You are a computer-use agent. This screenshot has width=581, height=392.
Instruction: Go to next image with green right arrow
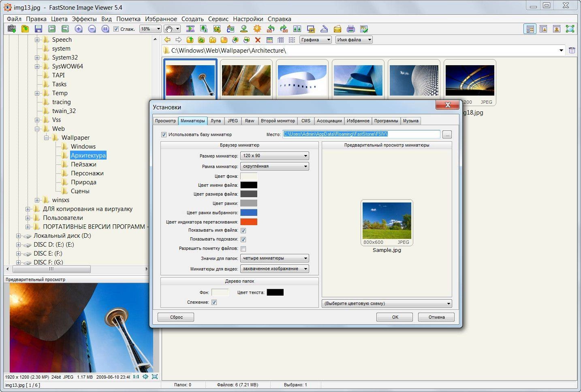65,29
